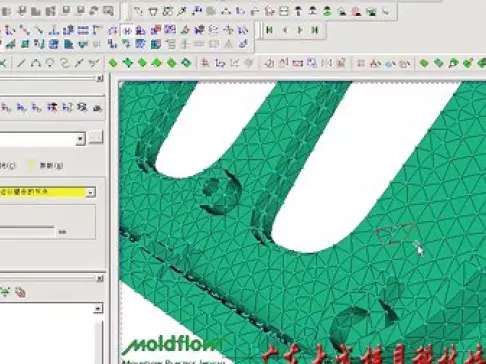Close the upper tools side panel
486x364 pixels.
(x=99, y=78)
